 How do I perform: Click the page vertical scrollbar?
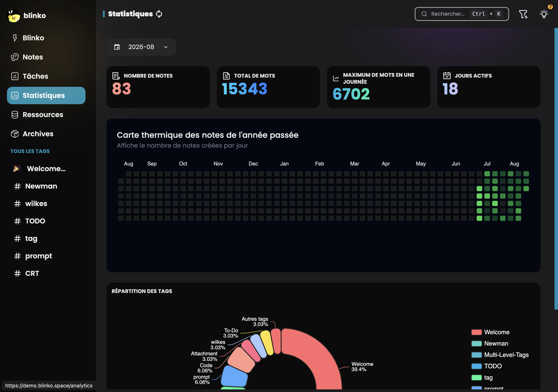pos(556,169)
